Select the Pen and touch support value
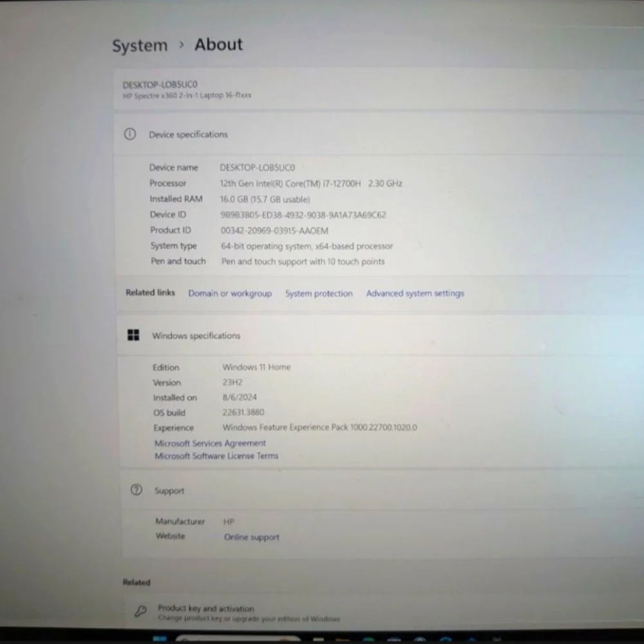 (x=303, y=261)
